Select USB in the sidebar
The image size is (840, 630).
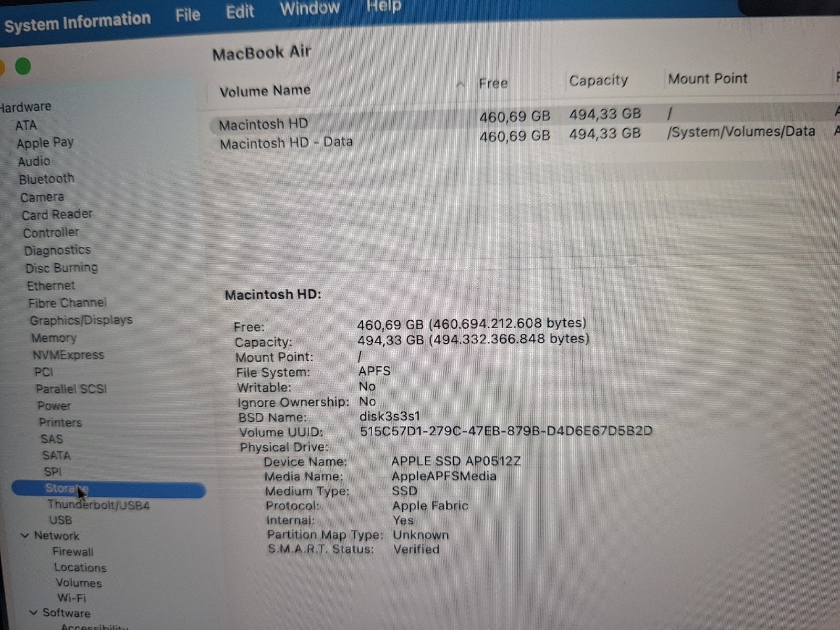pyautogui.click(x=60, y=520)
